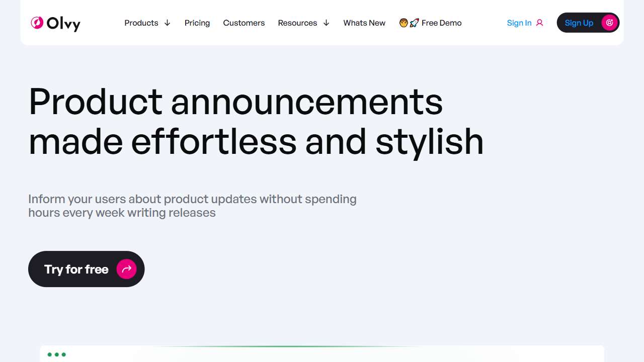The image size is (644, 362).
Task: Open the Pricing page
Action: [x=197, y=23]
